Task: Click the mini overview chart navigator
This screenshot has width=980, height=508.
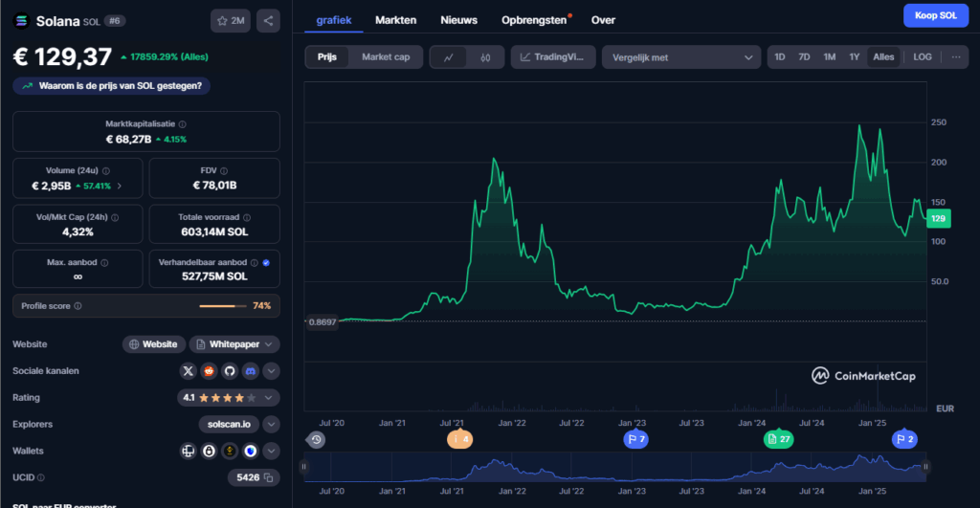Action: [x=615, y=467]
